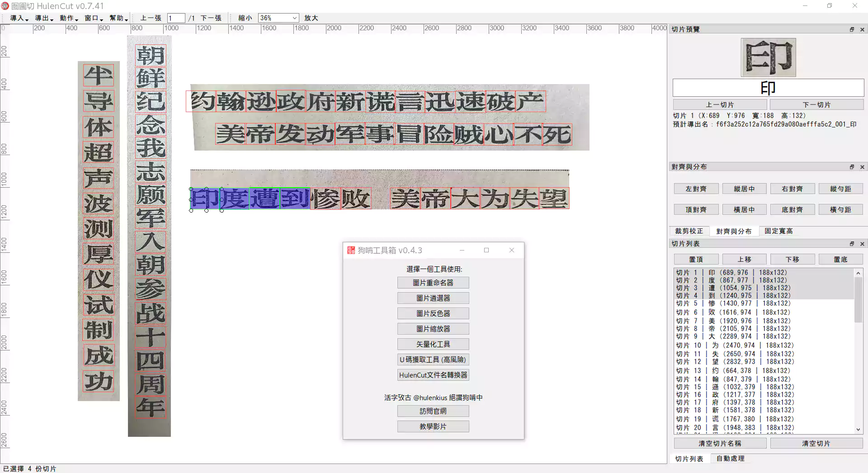
Task: Clear all slices with 清空切片
Action: (x=816, y=444)
